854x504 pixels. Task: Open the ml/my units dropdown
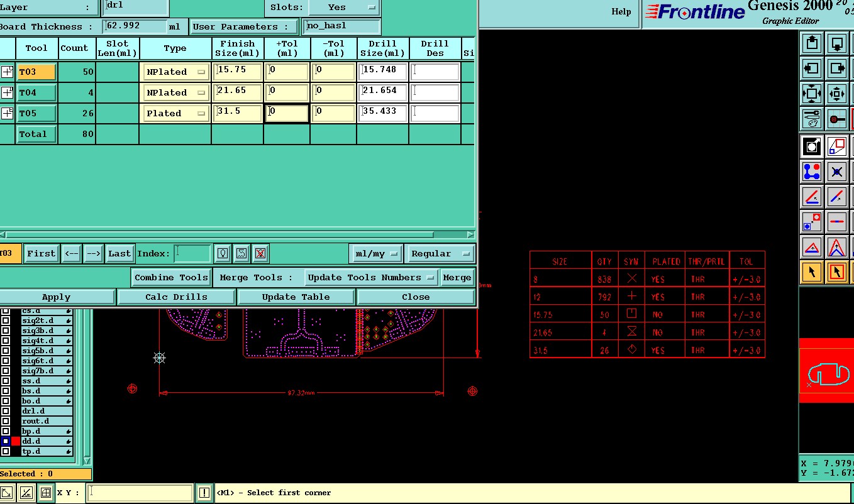376,254
